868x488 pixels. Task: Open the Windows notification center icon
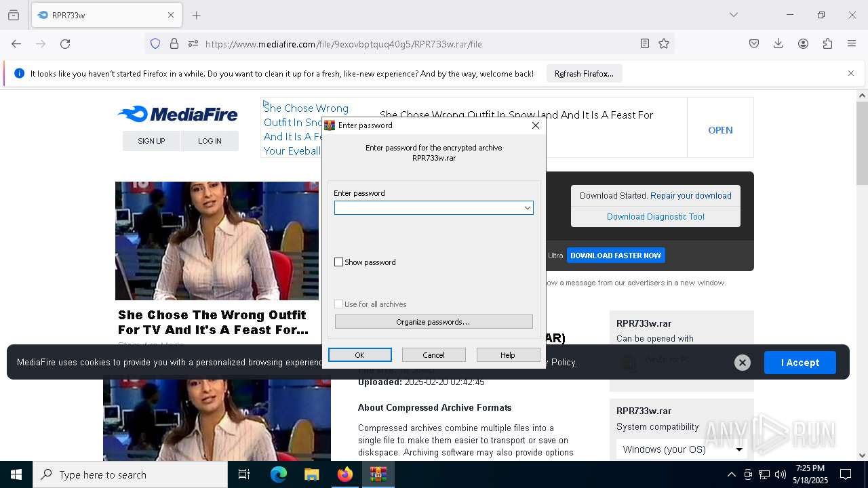[846, 474]
